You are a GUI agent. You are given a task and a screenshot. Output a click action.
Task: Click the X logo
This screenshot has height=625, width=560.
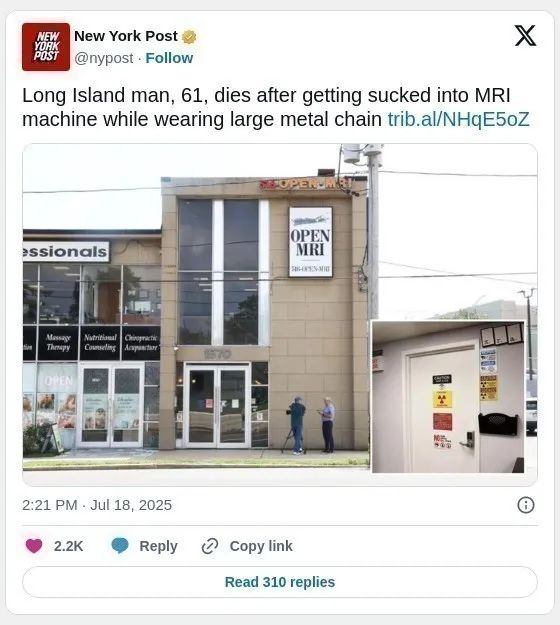coord(525,36)
